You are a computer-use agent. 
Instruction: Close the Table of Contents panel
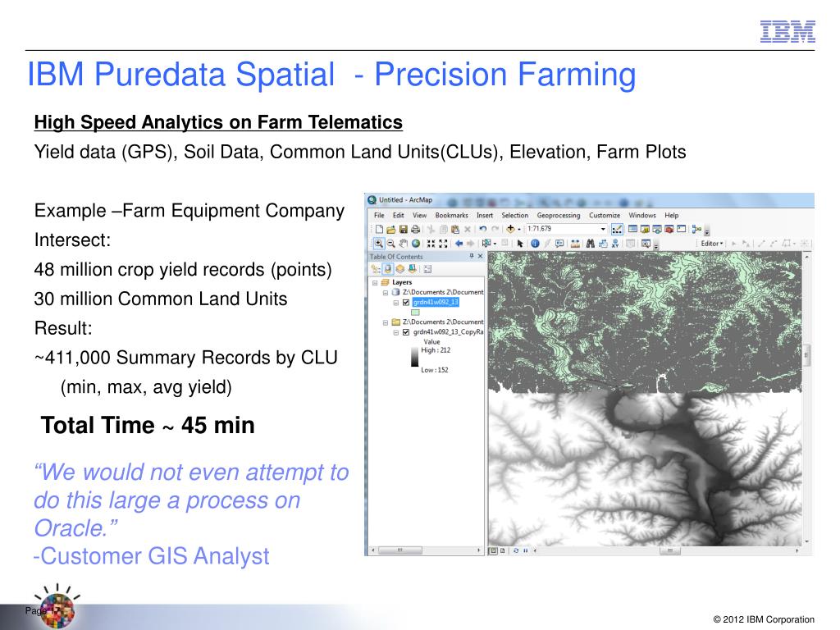point(480,256)
